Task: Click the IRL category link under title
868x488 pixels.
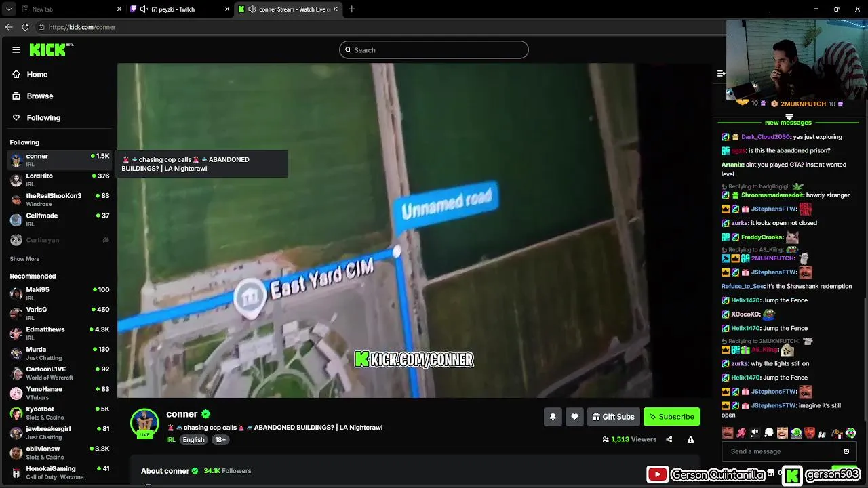Action: pos(171,439)
